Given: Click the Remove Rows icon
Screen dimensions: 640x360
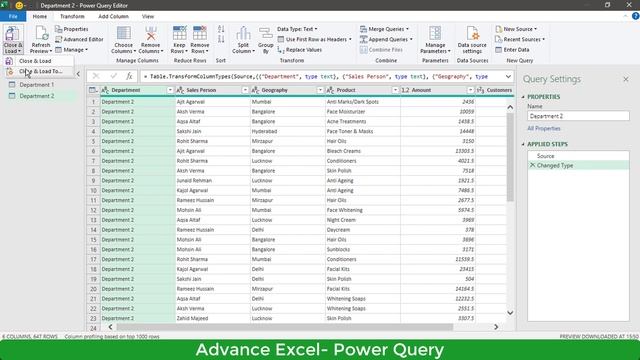Looking at the screenshot, I should point(200,33).
